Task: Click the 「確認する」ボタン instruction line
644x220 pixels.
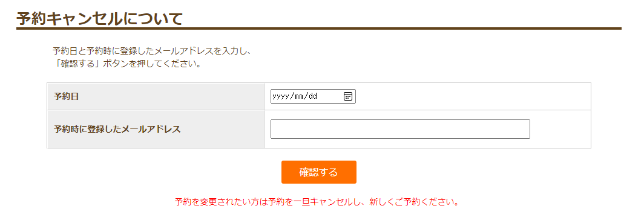Action: coord(126,65)
